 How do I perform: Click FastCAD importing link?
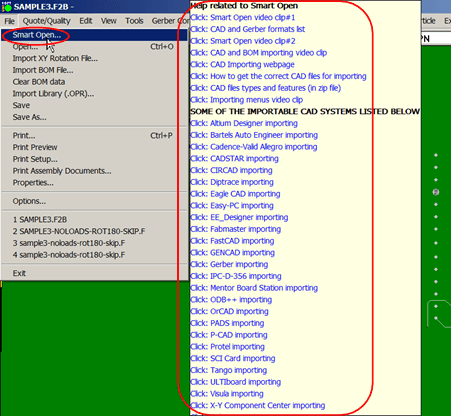[232, 241]
